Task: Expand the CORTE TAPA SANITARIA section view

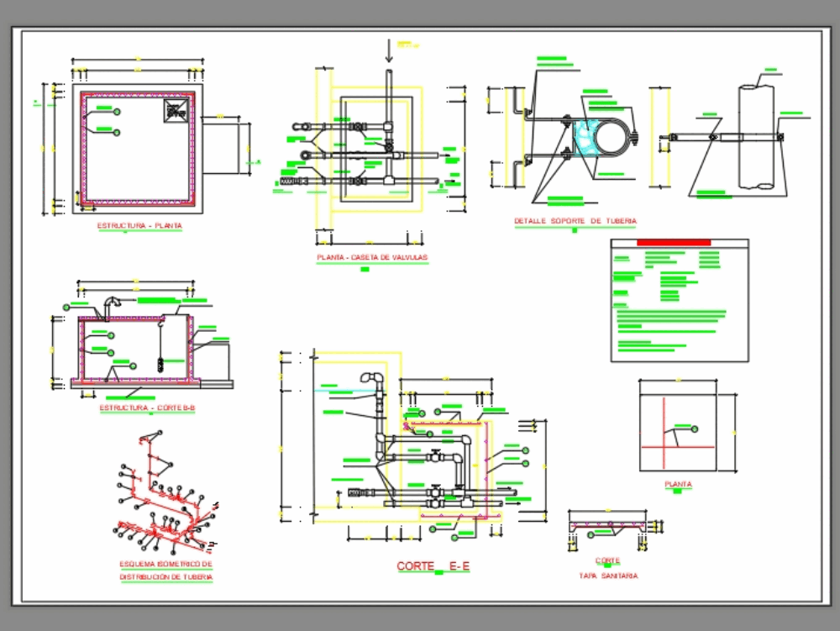Action: point(608,523)
